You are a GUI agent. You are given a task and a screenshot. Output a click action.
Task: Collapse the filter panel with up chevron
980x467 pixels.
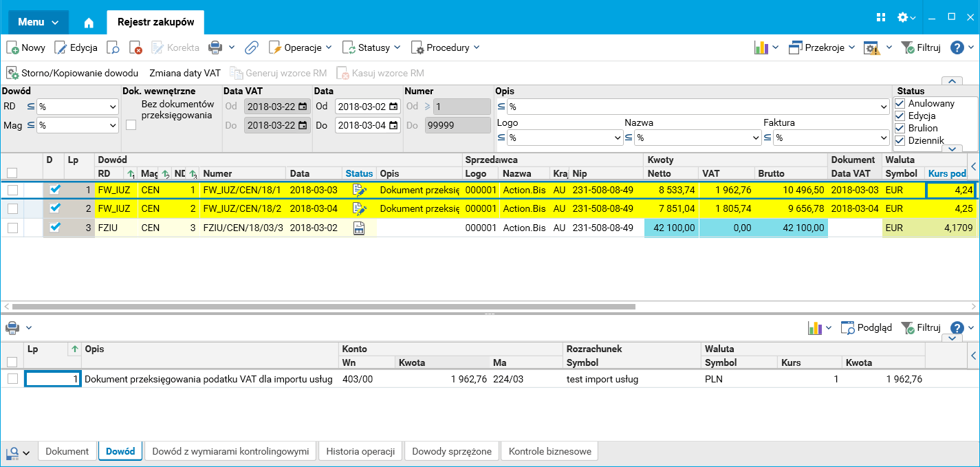tap(952, 80)
